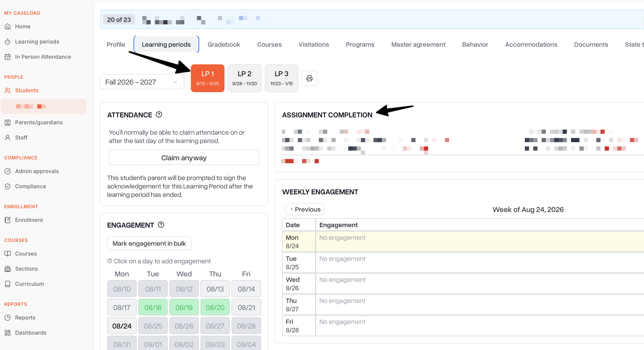Screen dimensions: 644x350
Task: Click the Home house icon in sidebar
Action: click(8, 26)
